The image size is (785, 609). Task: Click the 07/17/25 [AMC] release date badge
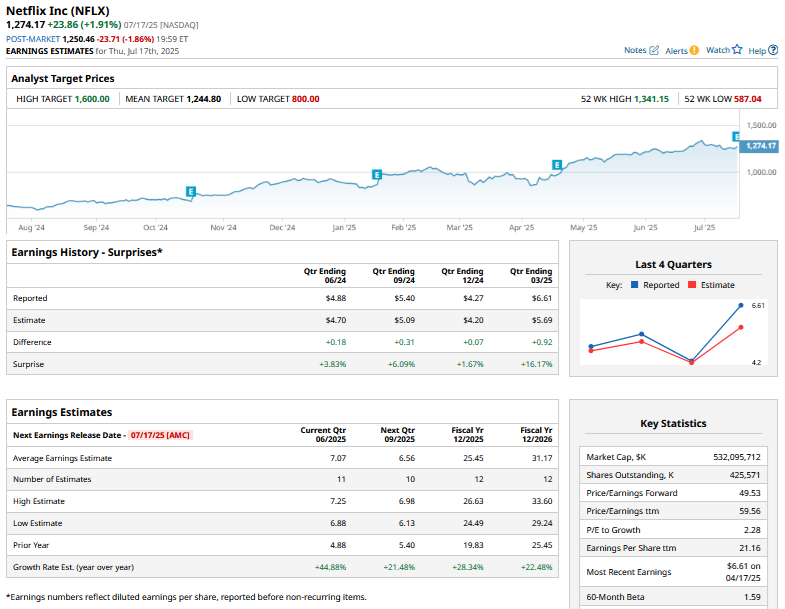[160, 435]
